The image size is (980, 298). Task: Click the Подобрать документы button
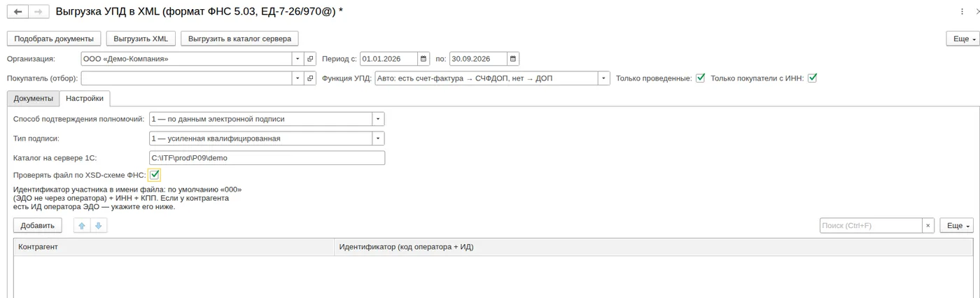[x=54, y=38]
